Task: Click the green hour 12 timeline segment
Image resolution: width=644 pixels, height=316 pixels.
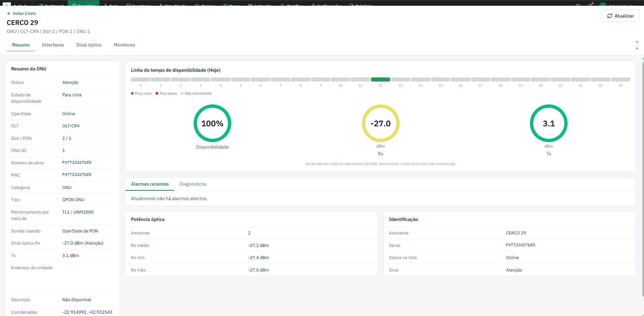Action: click(x=380, y=80)
